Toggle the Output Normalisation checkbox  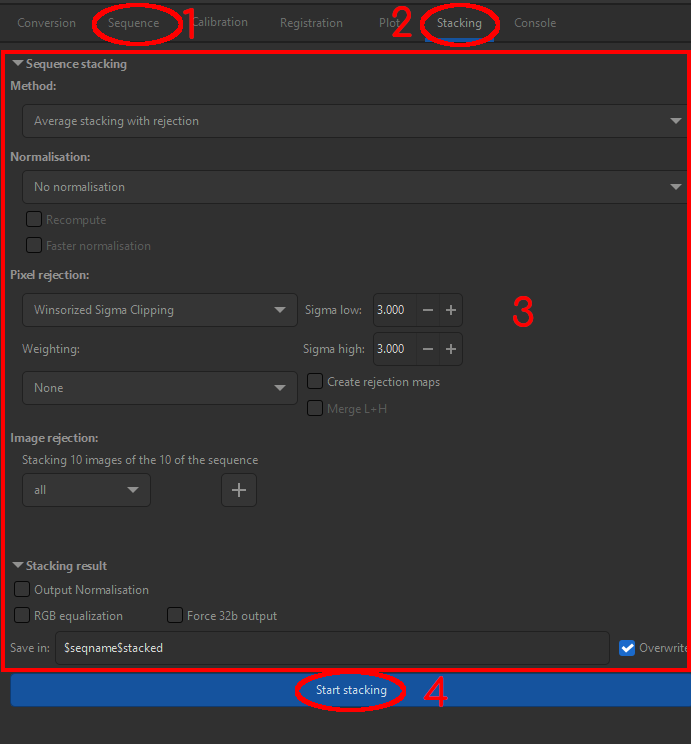point(22,590)
